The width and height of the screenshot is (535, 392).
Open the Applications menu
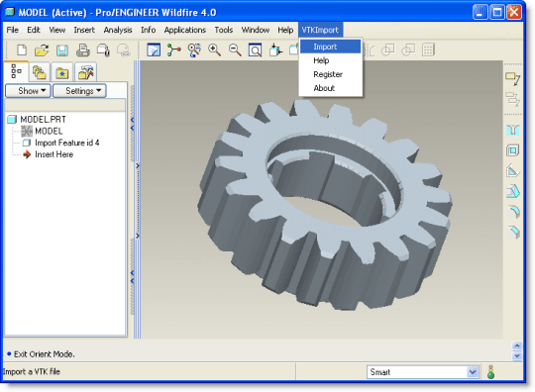tap(185, 30)
